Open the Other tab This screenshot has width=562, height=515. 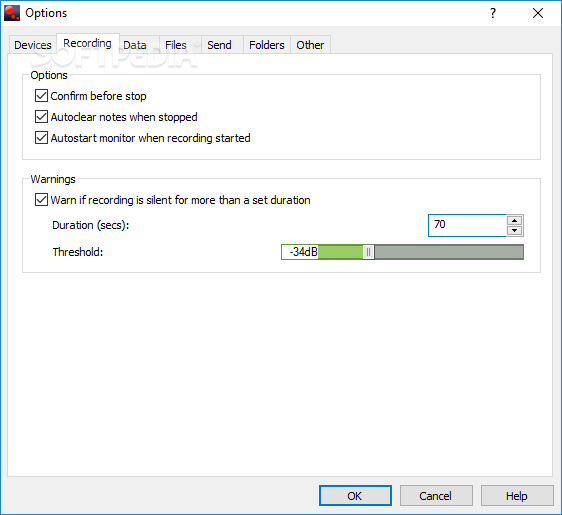click(x=310, y=45)
